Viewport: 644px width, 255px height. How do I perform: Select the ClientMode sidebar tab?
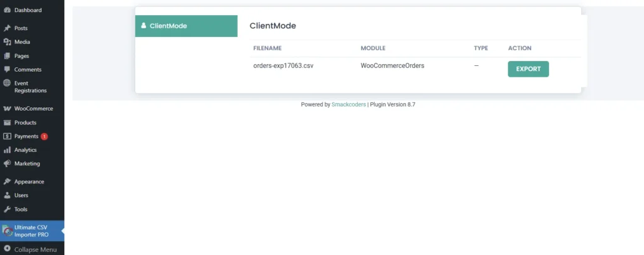[186, 26]
